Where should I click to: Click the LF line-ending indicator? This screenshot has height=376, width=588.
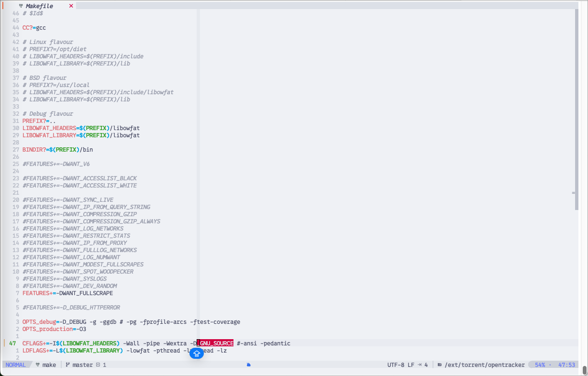point(411,365)
